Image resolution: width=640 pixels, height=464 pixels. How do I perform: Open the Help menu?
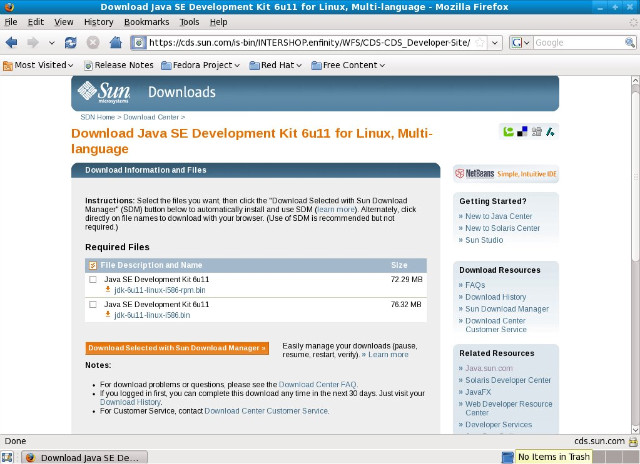pos(218,22)
